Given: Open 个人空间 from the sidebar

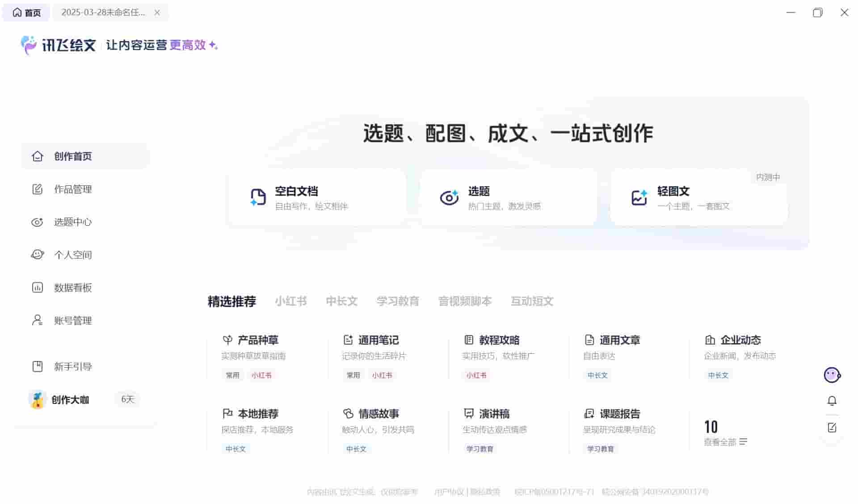Looking at the screenshot, I should 72,255.
